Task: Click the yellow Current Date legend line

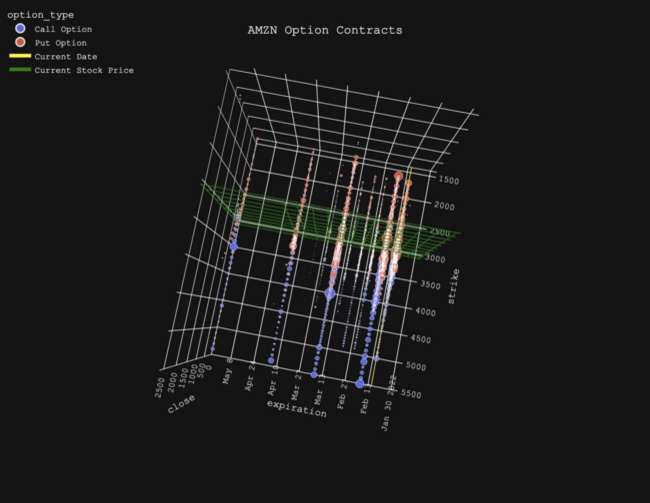Action: pos(20,57)
